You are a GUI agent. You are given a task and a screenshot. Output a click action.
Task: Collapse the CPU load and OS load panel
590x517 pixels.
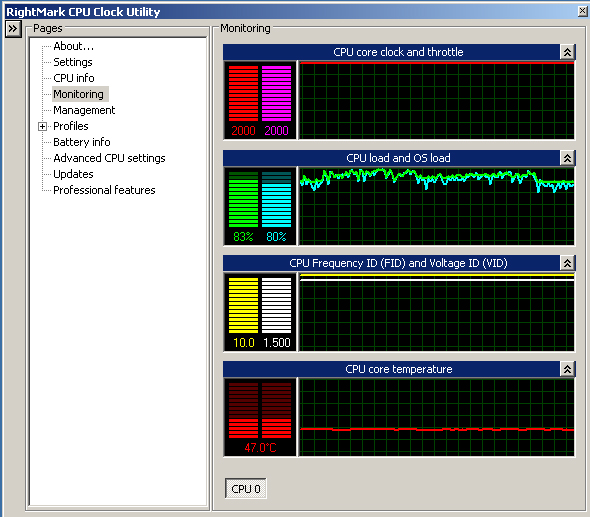pyautogui.click(x=567, y=158)
